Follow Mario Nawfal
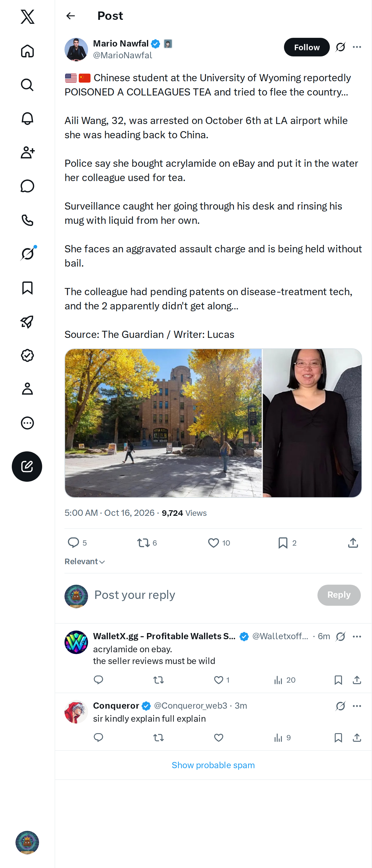Image resolution: width=372 pixels, height=868 pixels. (307, 47)
